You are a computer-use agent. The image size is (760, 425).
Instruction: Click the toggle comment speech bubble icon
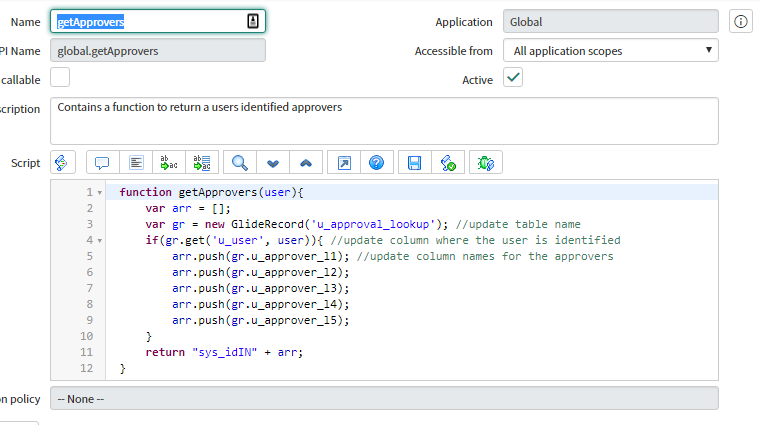click(102, 163)
